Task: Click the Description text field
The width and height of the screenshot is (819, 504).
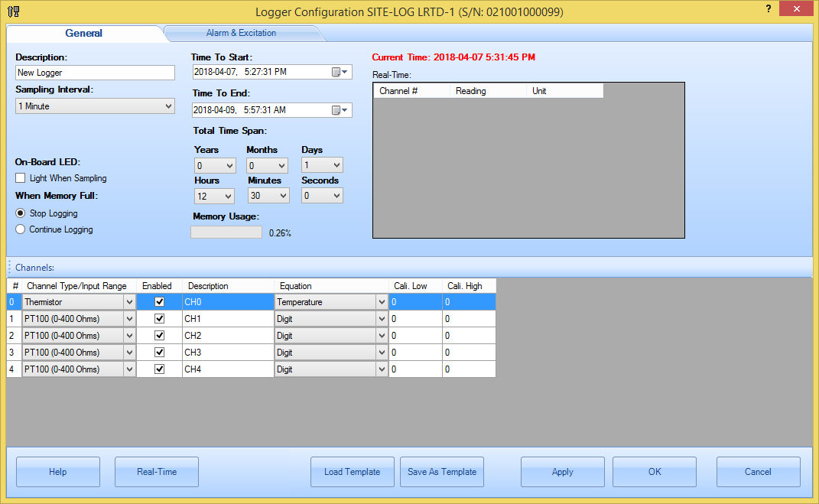Action: coord(96,73)
